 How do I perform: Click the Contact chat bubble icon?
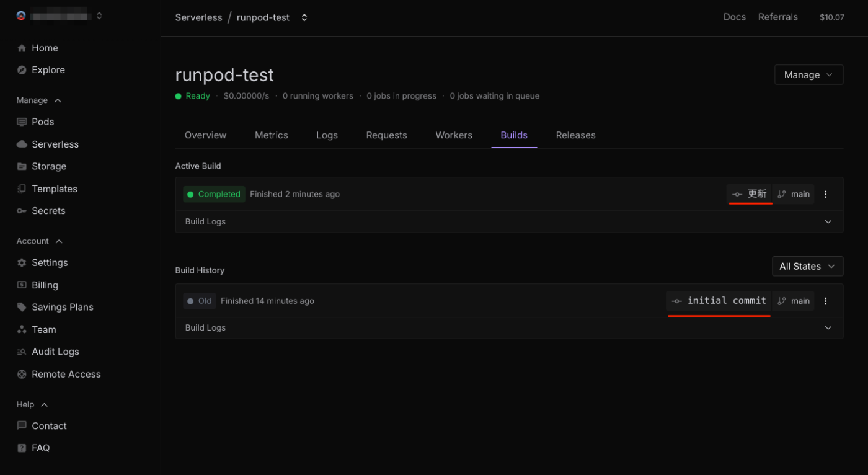22,426
